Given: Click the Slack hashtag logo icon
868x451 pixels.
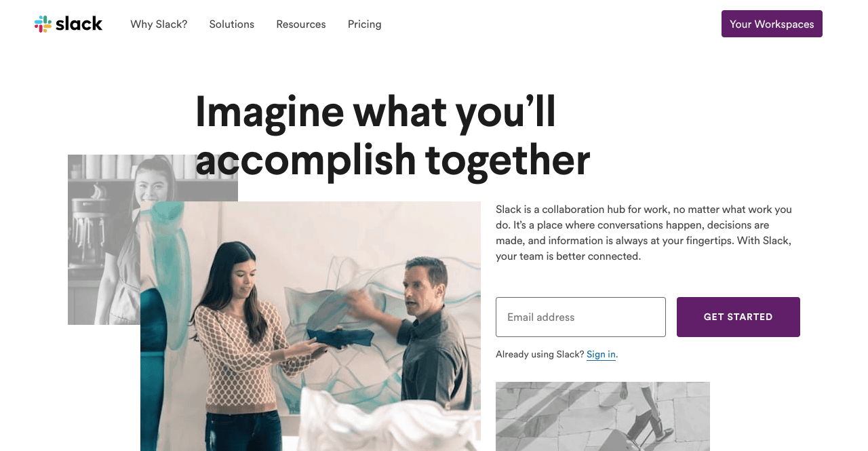Looking at the screenshot, I should point(43,24).
